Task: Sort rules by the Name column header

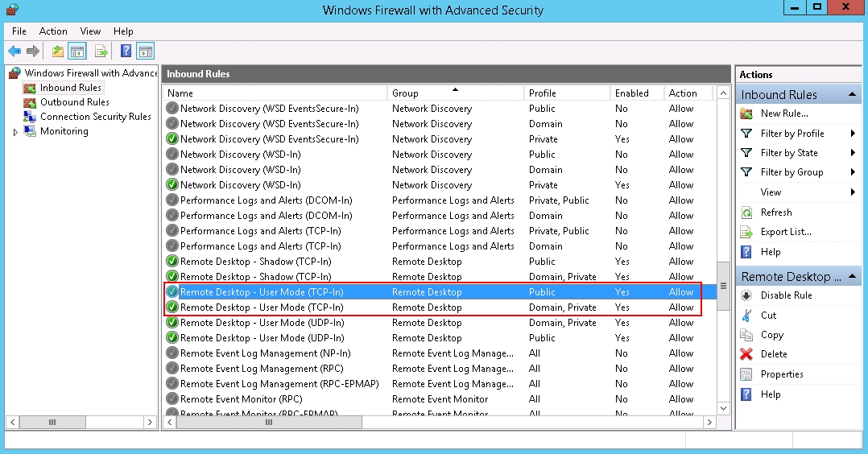Action: tap(275, 93)
